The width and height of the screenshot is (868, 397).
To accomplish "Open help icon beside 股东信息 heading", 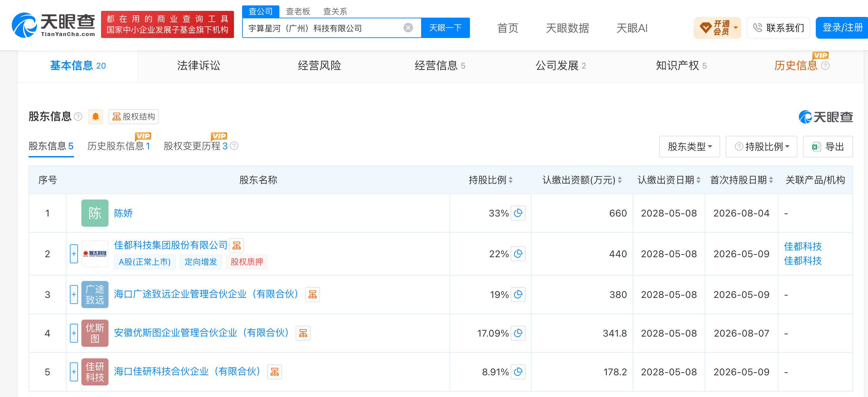I will 78,117.
